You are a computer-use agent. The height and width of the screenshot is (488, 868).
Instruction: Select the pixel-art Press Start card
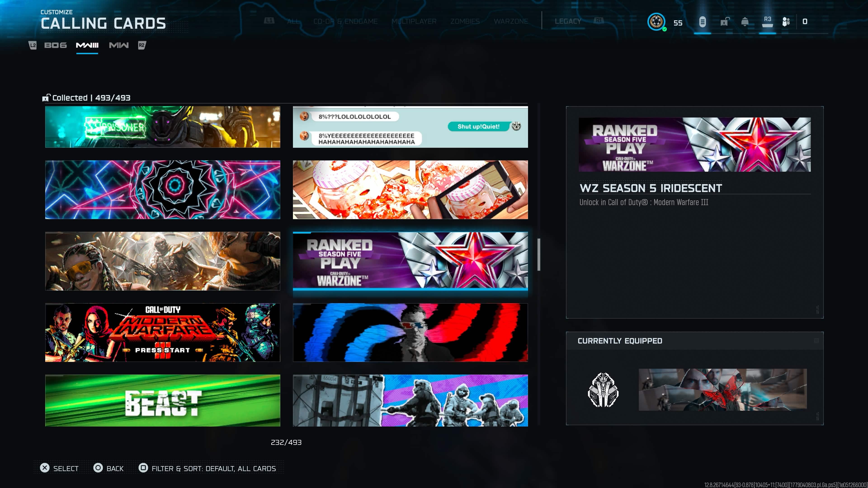coord(163,332)
